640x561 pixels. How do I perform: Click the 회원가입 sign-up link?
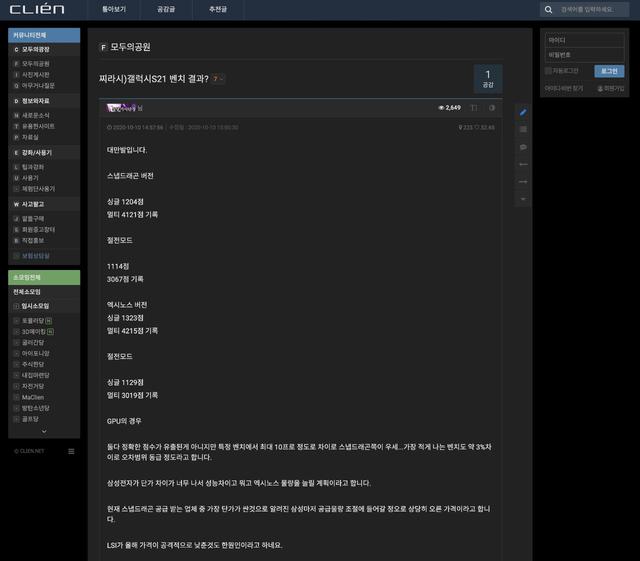(611, 89)
